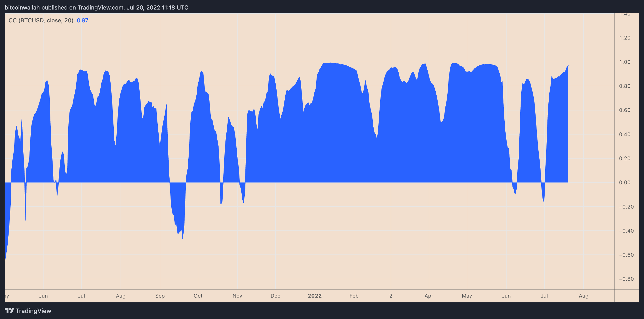The height and width of the screenshot is (319, 644).
Task: Click the CC (BTCUSD, close, 20) indicator label
Action: [41, 20]
